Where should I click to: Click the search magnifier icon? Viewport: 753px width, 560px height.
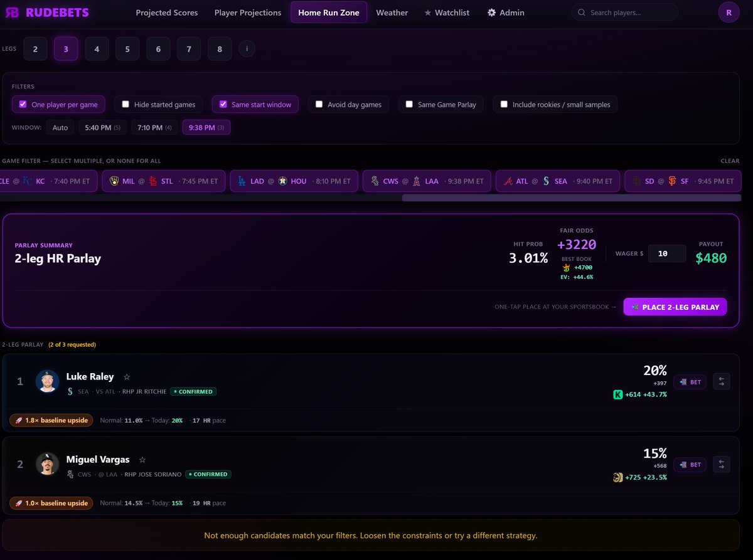[x=582, y=13]
